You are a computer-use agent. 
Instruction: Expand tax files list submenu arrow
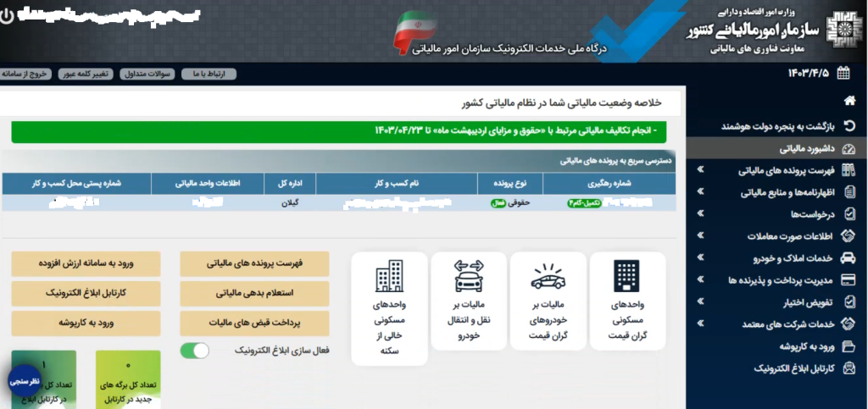pos(700,170)
